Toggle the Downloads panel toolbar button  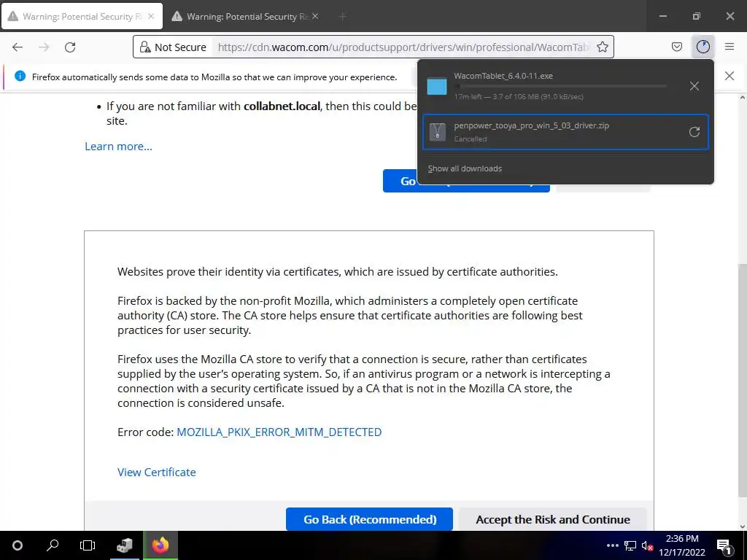[703, 47]
